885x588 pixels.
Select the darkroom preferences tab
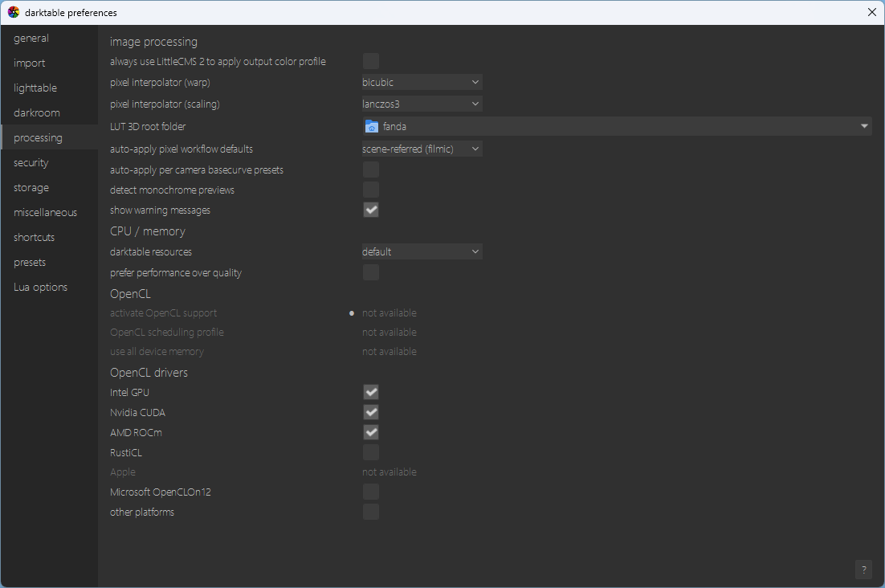click(x=37, y=112)
